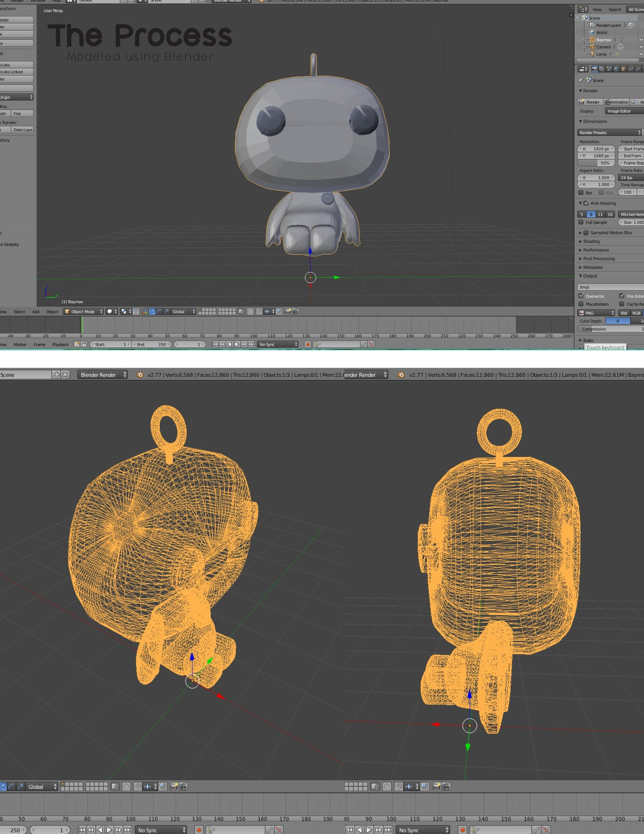
Task: Open the Add menu in 3D view header
Action: [36, 312]
